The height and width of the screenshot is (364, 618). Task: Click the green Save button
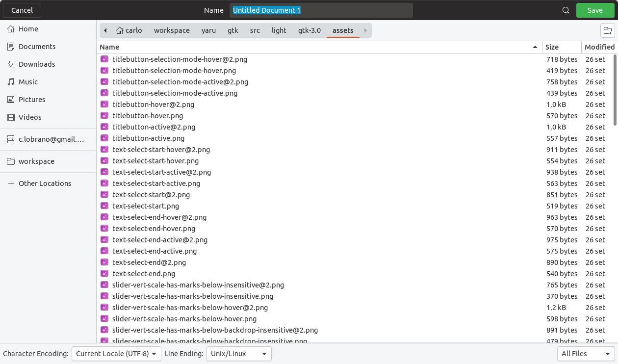click(x=595, y=10)
